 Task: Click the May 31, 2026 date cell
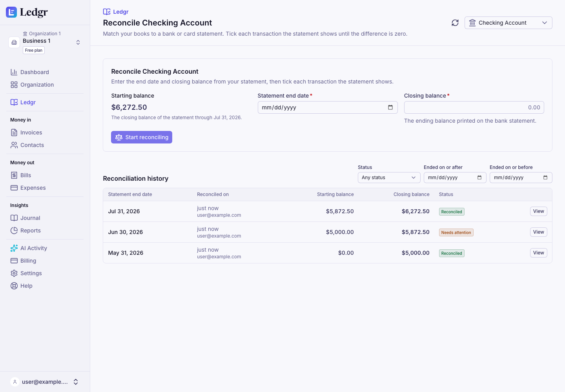126,253
